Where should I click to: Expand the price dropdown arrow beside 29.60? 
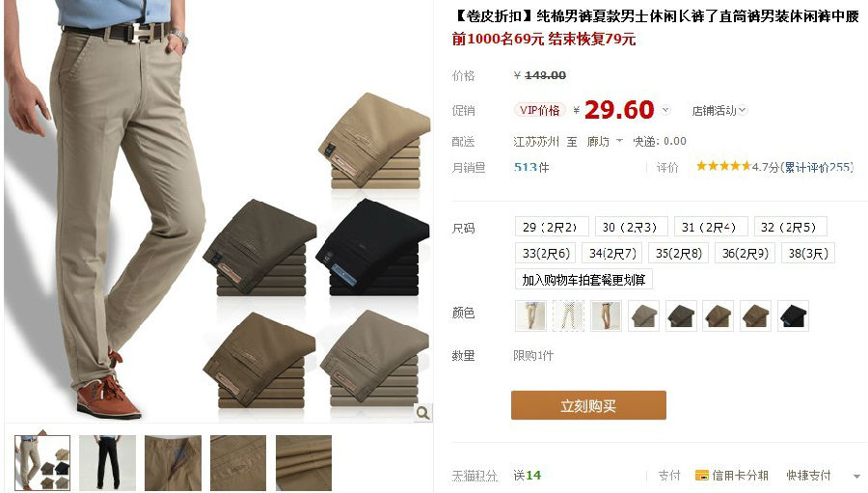coord(665,110)
